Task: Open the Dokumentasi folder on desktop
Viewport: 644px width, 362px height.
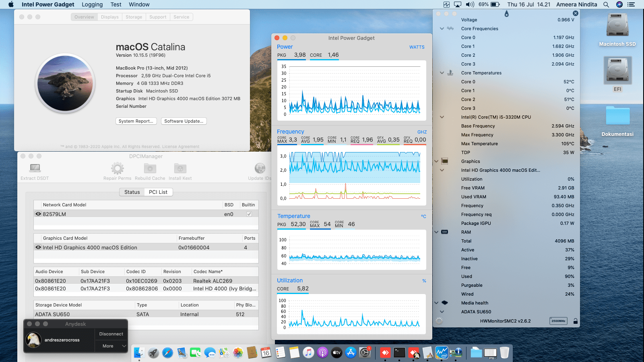Action: coord(617,115)
